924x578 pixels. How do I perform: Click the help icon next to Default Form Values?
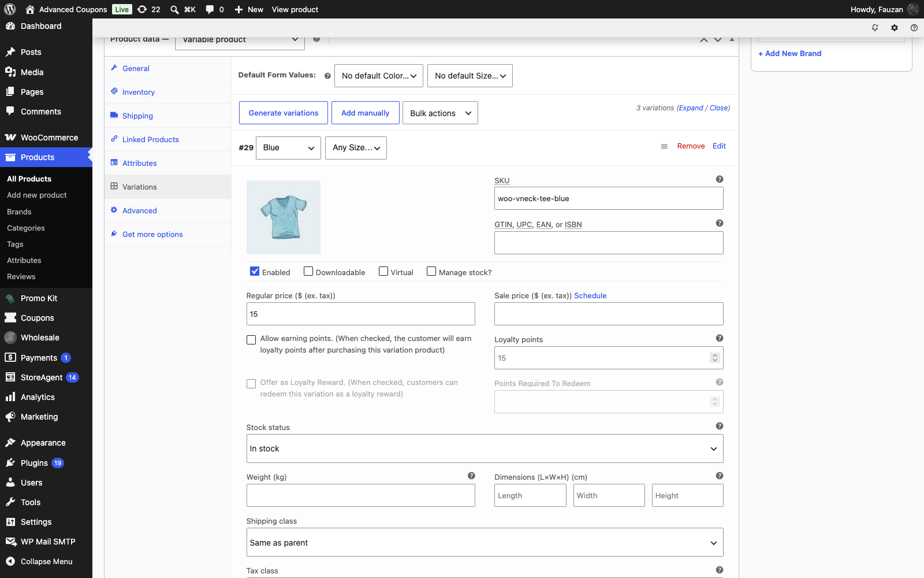(x=327, y=76)
